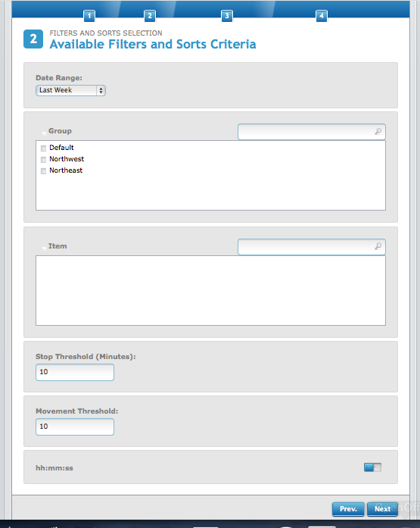Screen dimensions: 420x528
Task: Click small icon beside Group label
Action: click(44, 133)
